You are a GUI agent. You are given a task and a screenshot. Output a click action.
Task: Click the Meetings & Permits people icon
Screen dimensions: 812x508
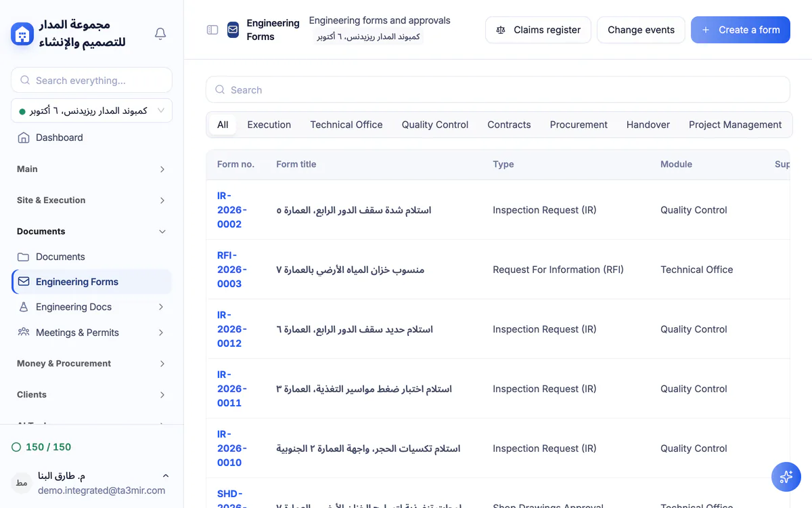tap(24, 332)
